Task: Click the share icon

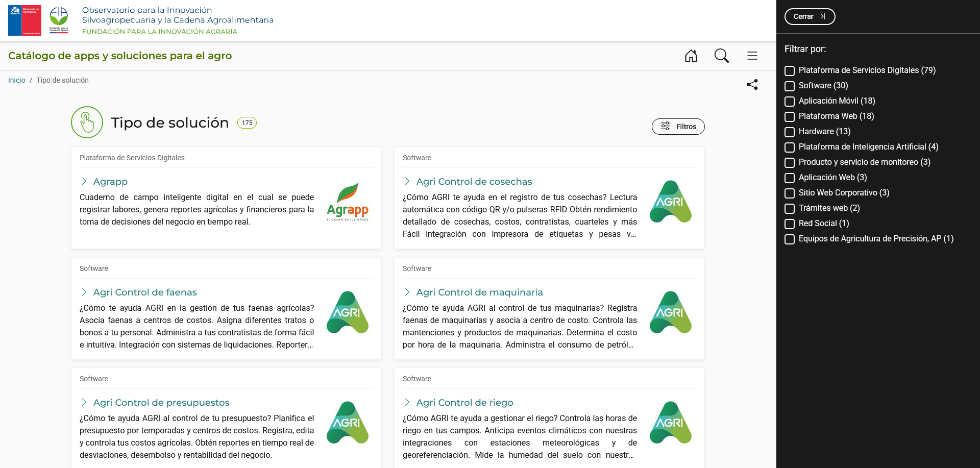Action: pos(752,84)
